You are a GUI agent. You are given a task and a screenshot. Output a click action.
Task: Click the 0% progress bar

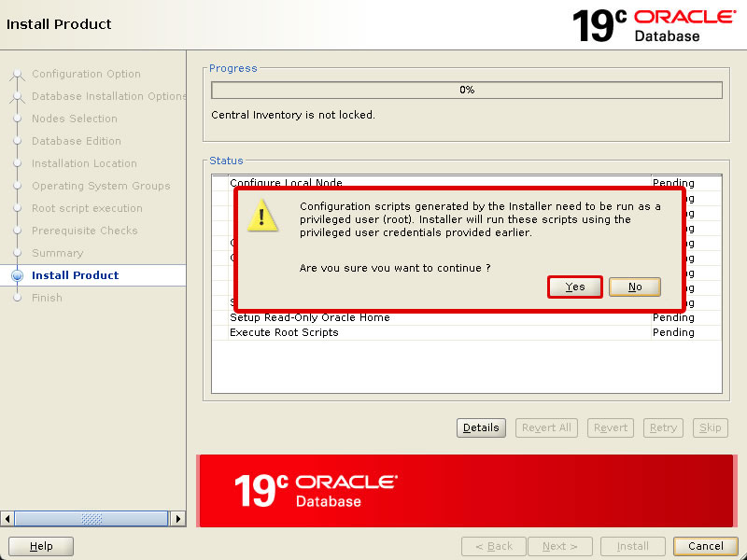pos(467,90)
